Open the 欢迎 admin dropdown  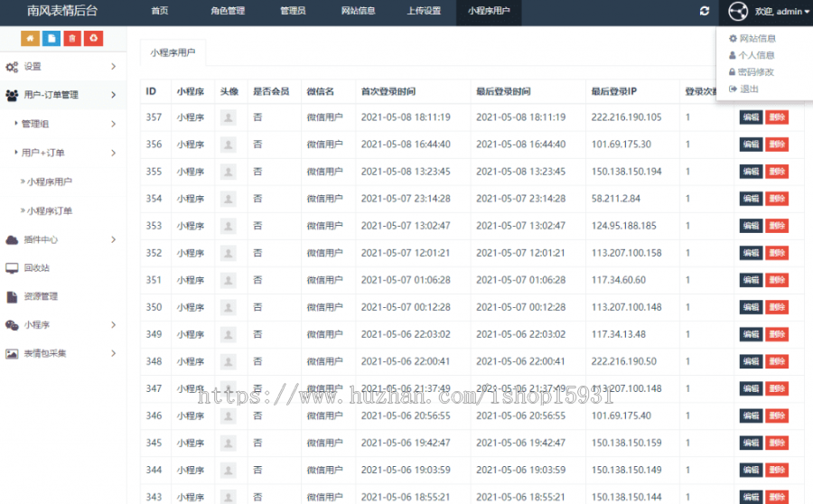781,11
